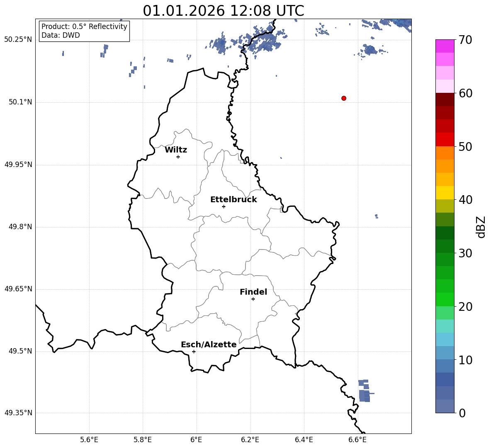Image resolution: width=491 pixels, height=448 pixels.
Task: Click the 49.35°N latitude label
Action: point(18,413)
